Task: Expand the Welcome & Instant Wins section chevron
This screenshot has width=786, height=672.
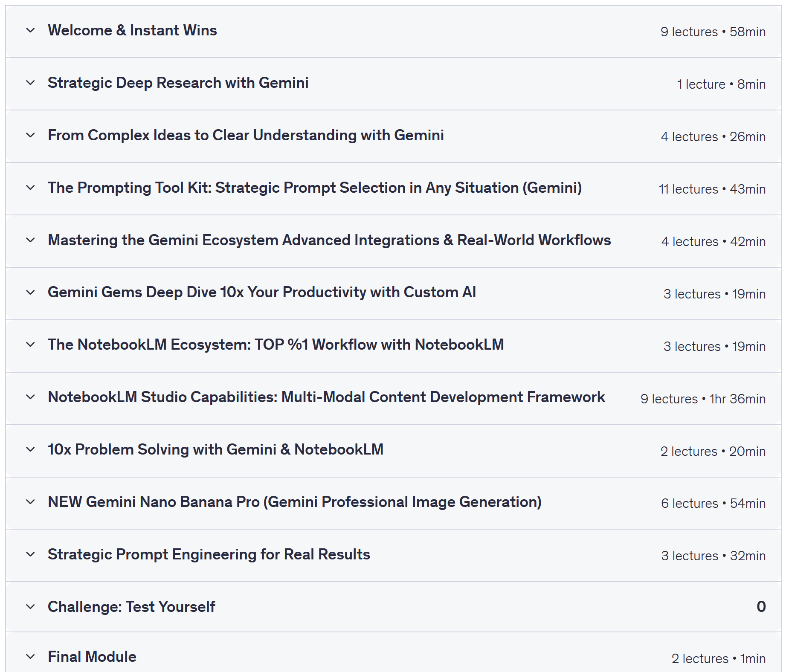Action: pos(30,30)
